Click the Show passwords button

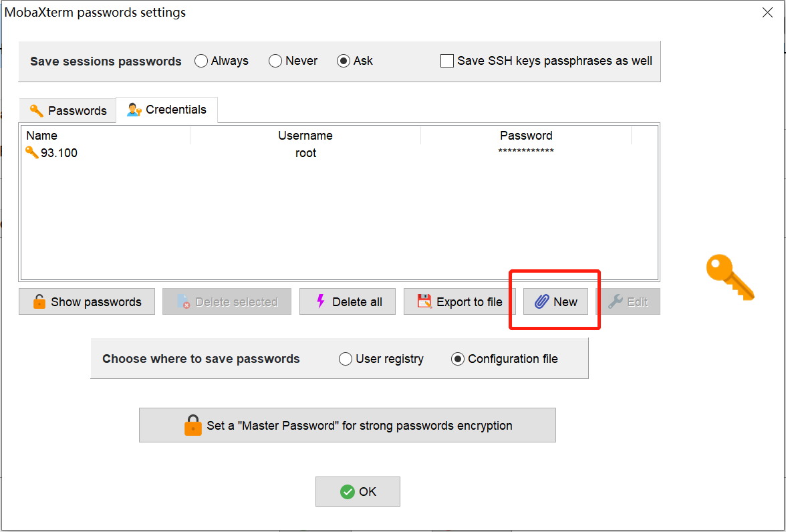tap(87, 301)
